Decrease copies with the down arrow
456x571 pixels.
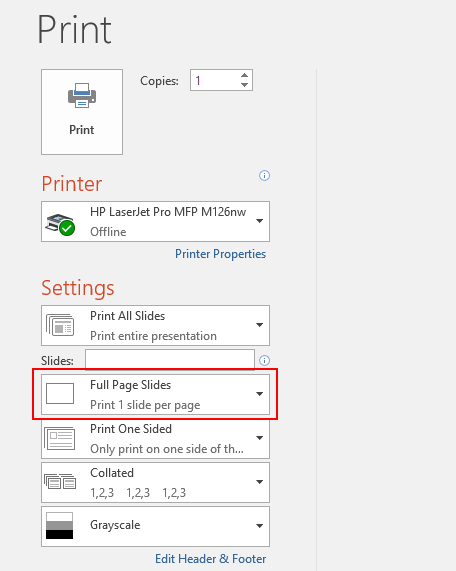tap(244, 85)
